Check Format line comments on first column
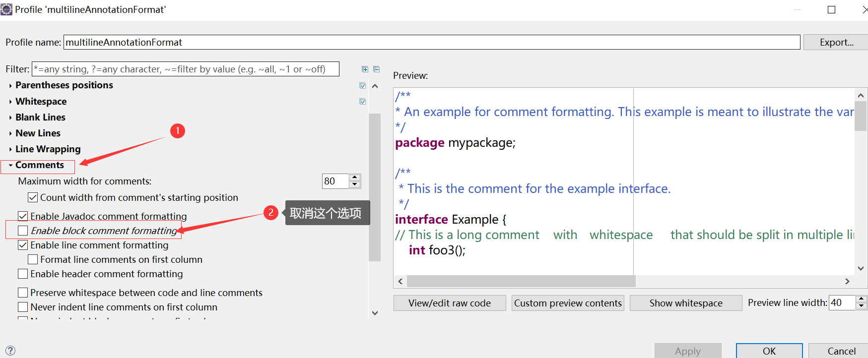 pyautogui.click(x=33, y=259)
